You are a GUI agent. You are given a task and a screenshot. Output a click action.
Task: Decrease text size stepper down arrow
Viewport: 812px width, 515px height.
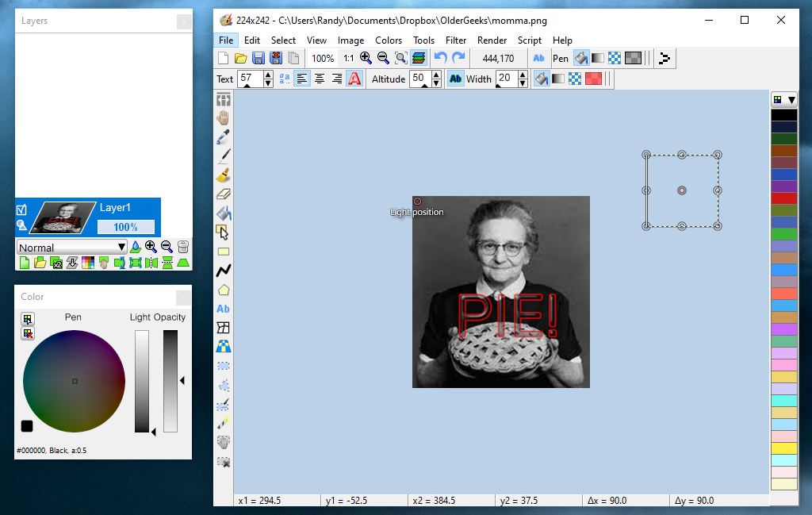tap(268, 83)
